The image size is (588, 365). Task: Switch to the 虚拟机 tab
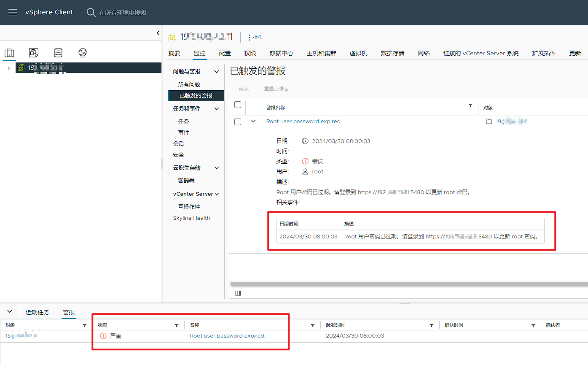(358, 53)
